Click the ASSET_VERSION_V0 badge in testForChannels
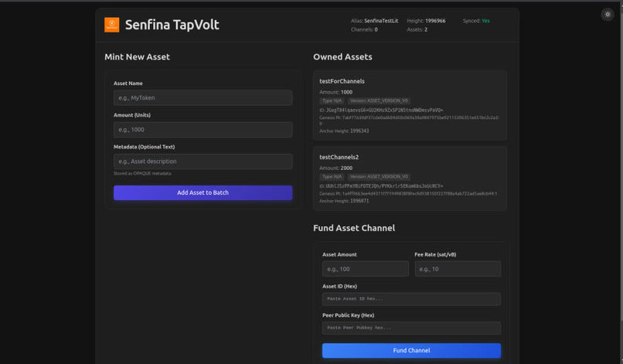Image resolution: width=623 pixels, height=364 pixels. click(379, 101)
